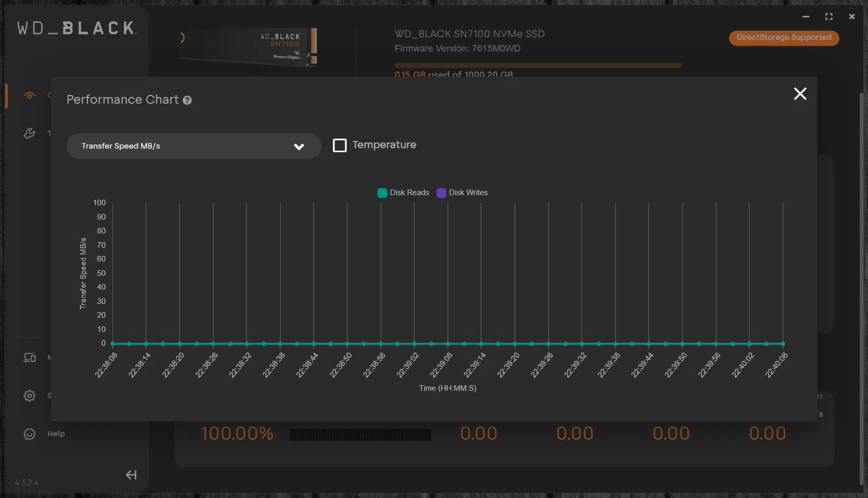Image resolution: width=868 pixels, height=498 pixels.
Task: Click the WD_BLACK logo
Action: pos(77,28)
